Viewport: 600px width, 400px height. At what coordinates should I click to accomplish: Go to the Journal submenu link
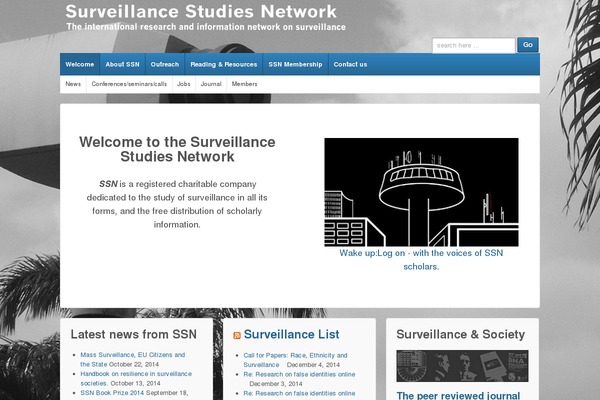211,84
